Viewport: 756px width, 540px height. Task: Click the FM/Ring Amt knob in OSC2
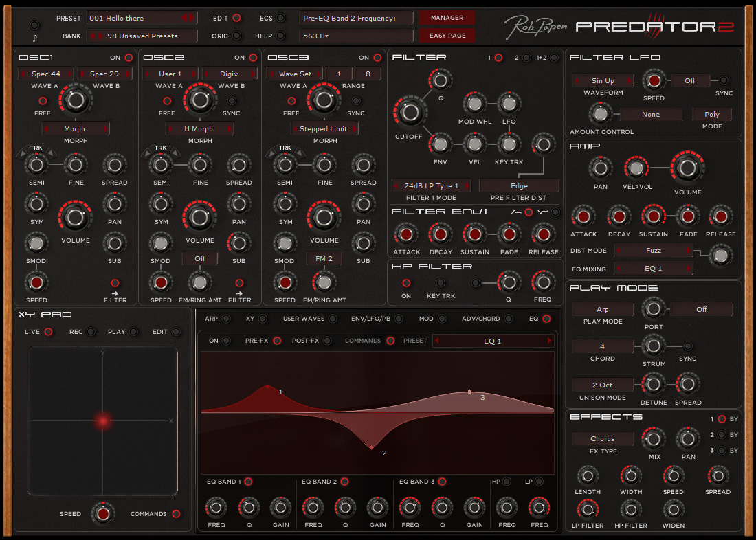[x=200, y=282]
